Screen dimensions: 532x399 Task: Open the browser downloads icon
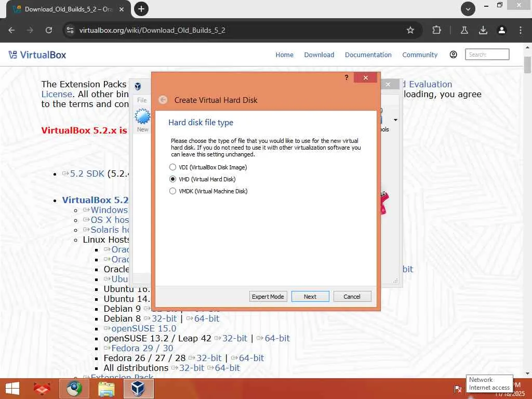[483, 30]
